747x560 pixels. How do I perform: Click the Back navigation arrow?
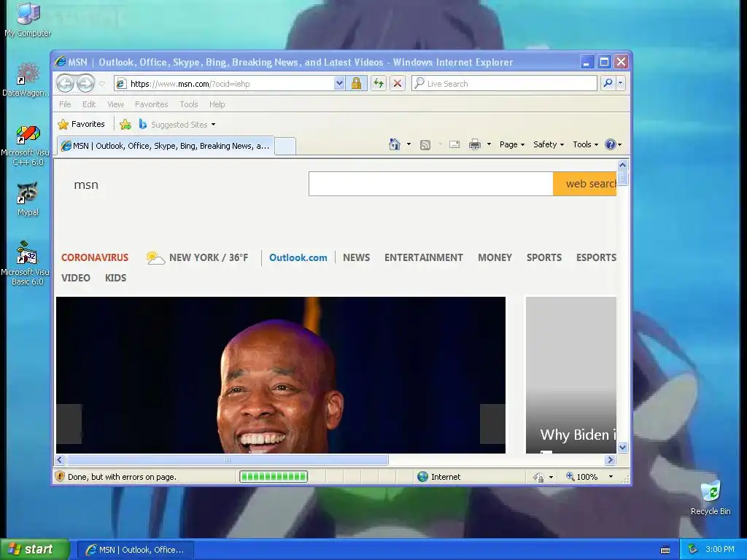65,83
